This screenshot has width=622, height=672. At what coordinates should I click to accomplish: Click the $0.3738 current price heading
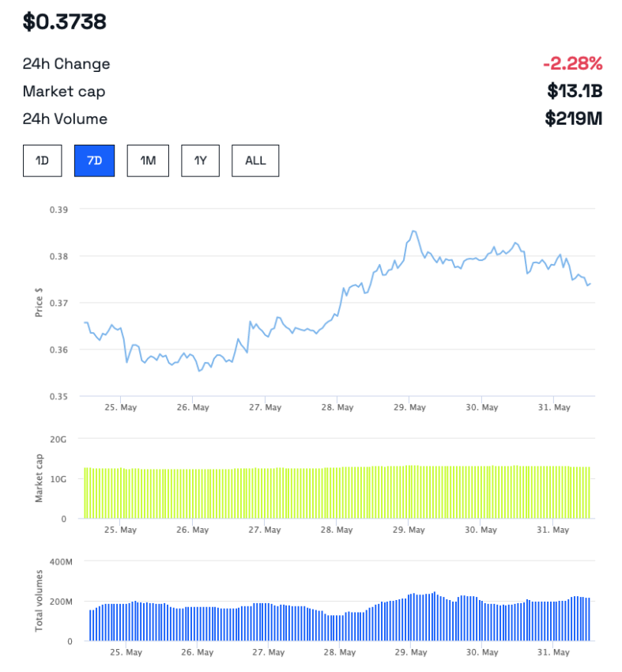[64, 22]
